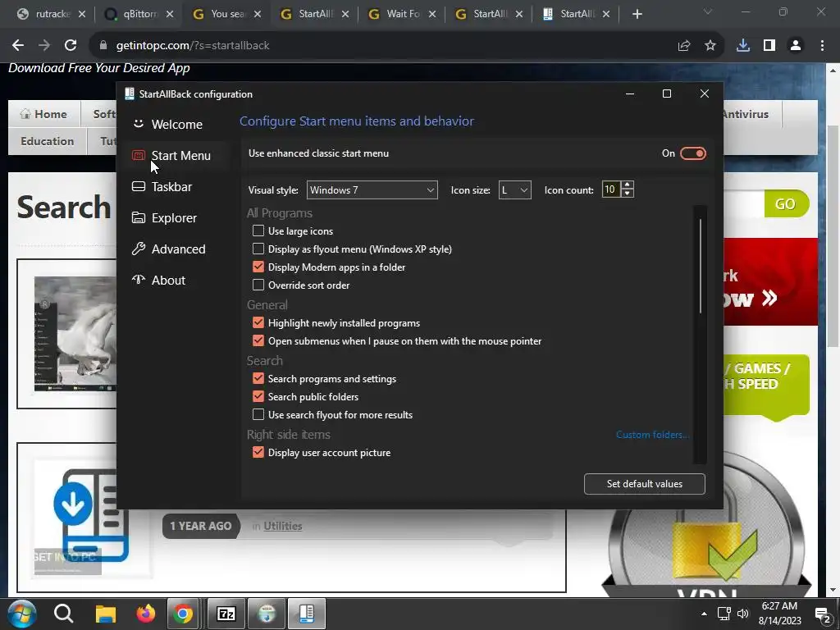Enable Use large icons checkbox
Viewport: 840px width, 630px height.
pyautogui.click(x=258, y=231)
